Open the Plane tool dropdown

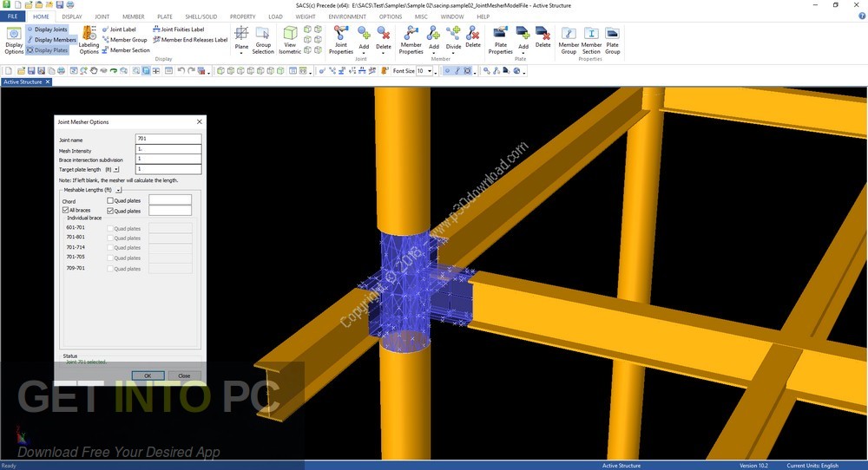pos(241,40)
